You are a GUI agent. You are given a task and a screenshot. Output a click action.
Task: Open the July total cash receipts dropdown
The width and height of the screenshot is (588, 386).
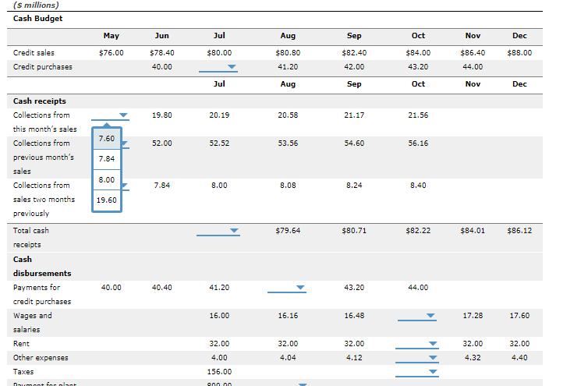click(x=218, y=231)
